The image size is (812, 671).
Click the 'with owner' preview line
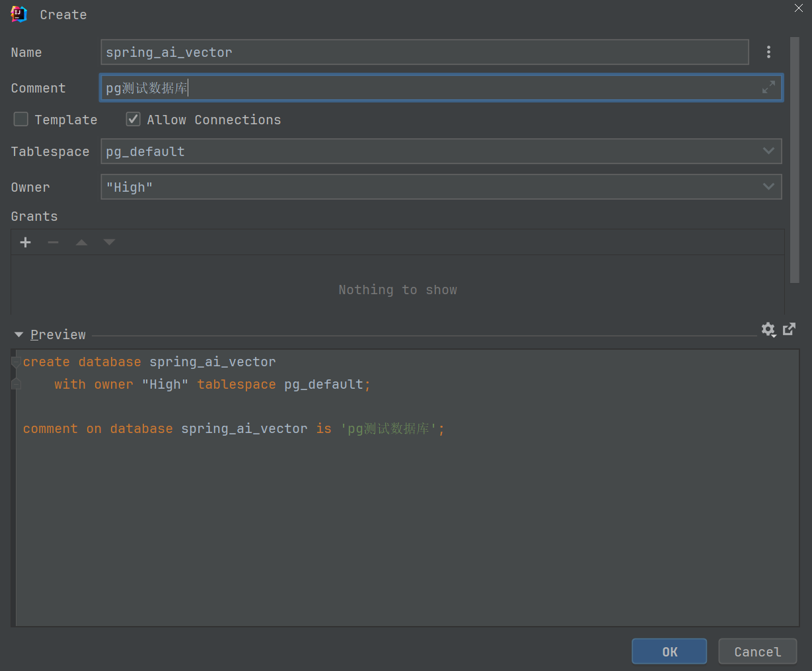coord(213,385)
